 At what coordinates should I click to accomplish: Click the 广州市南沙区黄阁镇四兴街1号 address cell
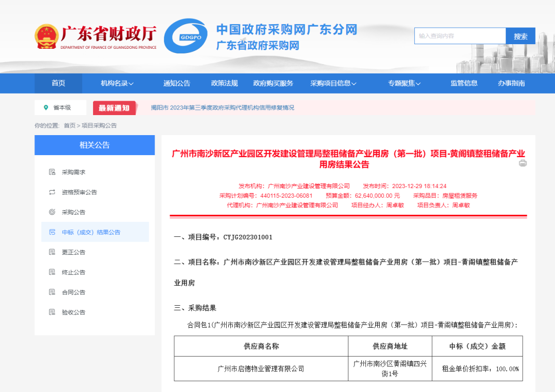coord(390,369)
